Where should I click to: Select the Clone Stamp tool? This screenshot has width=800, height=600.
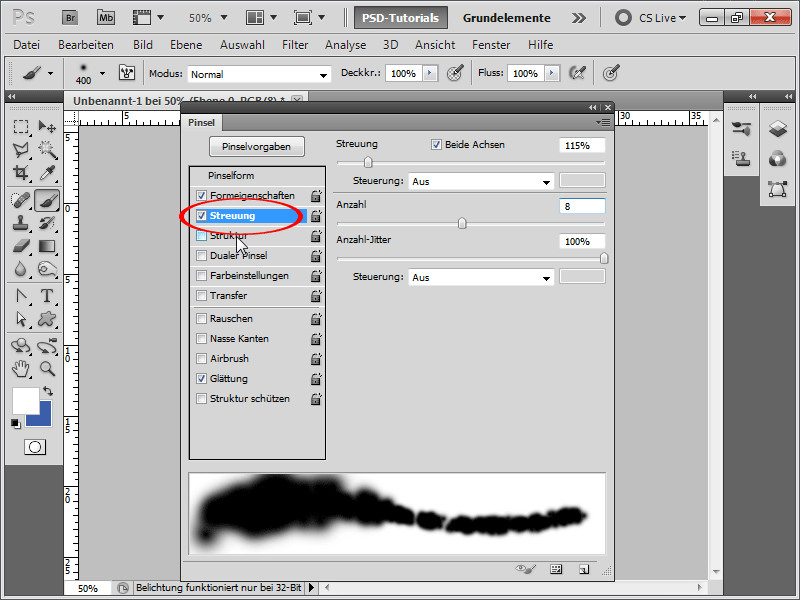point(21,223)
